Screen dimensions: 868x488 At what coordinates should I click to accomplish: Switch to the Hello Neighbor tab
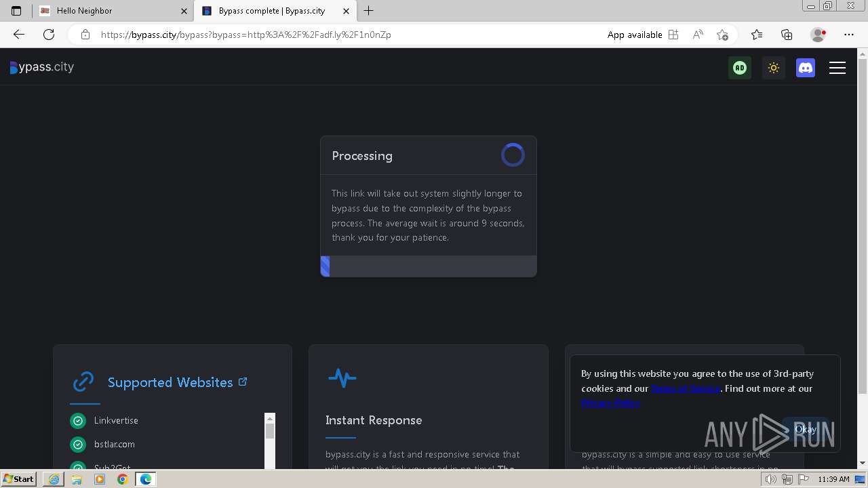click(x=113, y=11)
